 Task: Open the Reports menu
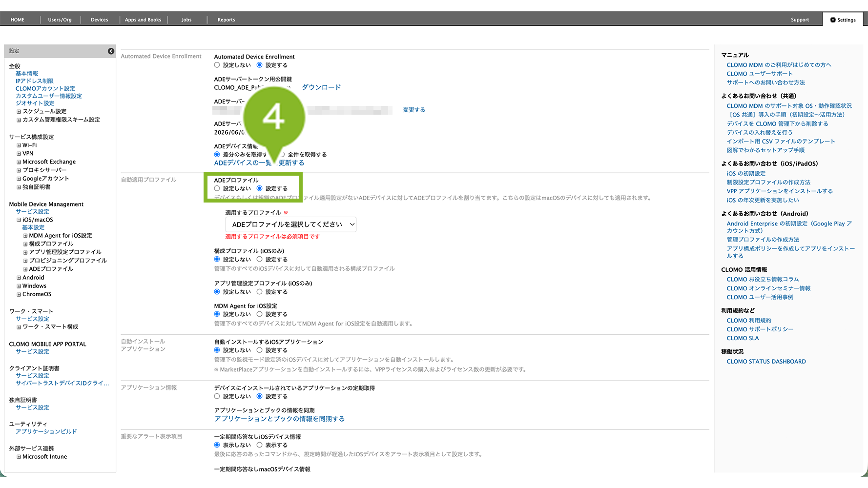(226, 20)
